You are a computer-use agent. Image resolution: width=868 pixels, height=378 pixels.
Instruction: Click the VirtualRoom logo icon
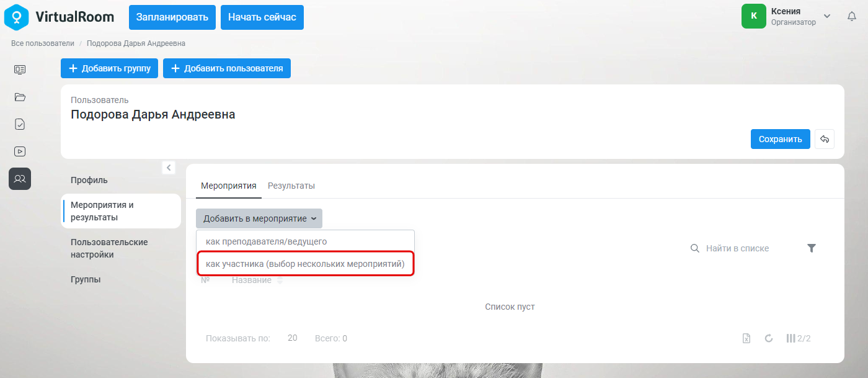point(17,17)
